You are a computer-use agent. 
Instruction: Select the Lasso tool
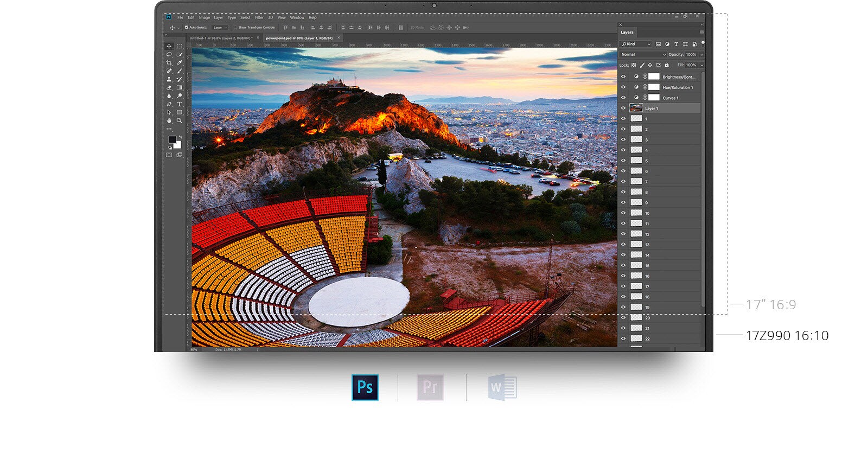(169, 54)
